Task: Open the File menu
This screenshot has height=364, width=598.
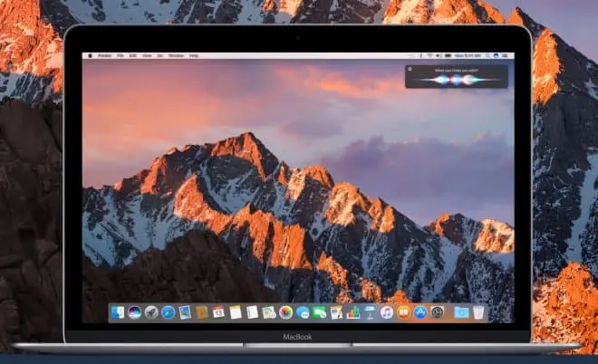Action: pos(121,55)
